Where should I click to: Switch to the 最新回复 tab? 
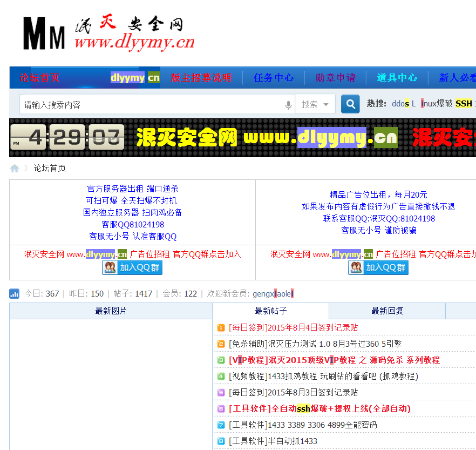click(x=387, y=311)
